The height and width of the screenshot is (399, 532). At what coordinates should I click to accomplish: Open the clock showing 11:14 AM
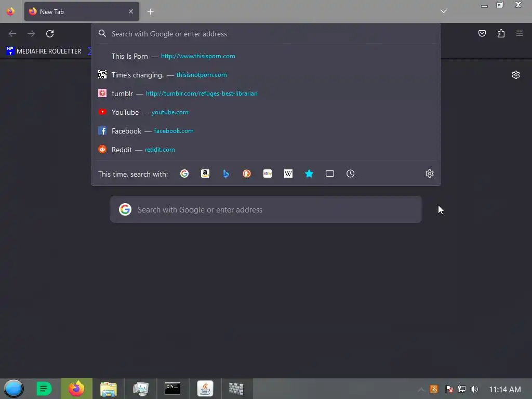tap(505, 390)
